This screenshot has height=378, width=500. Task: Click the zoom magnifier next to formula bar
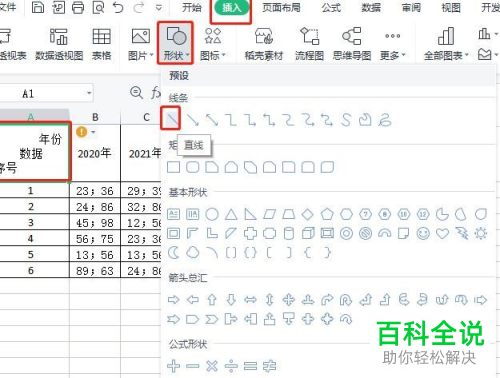click(136, 92)
